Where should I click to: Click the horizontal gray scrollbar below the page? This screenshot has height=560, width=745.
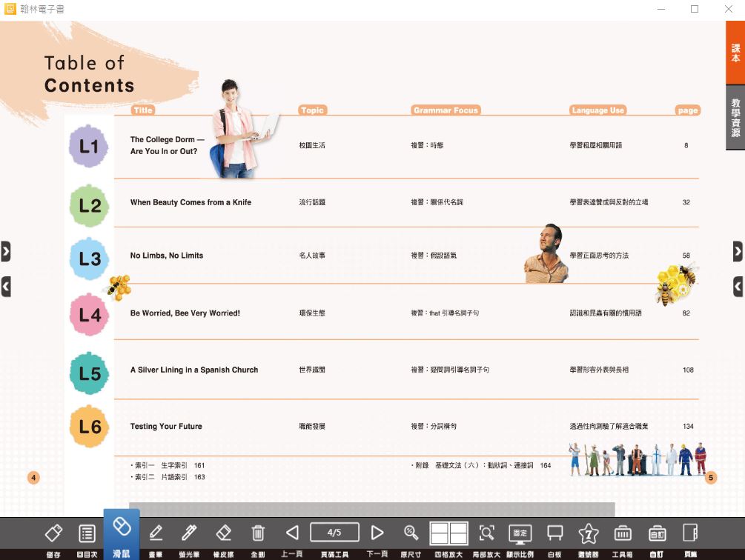click(372, 509)
